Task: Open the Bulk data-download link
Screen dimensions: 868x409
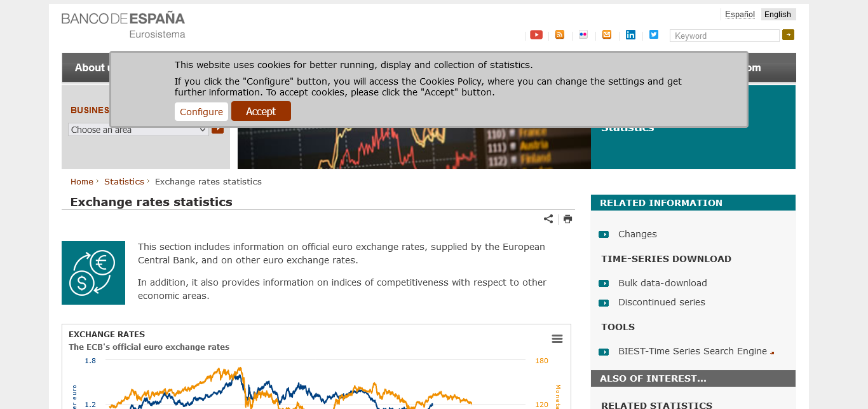Action: pos(662,283)
